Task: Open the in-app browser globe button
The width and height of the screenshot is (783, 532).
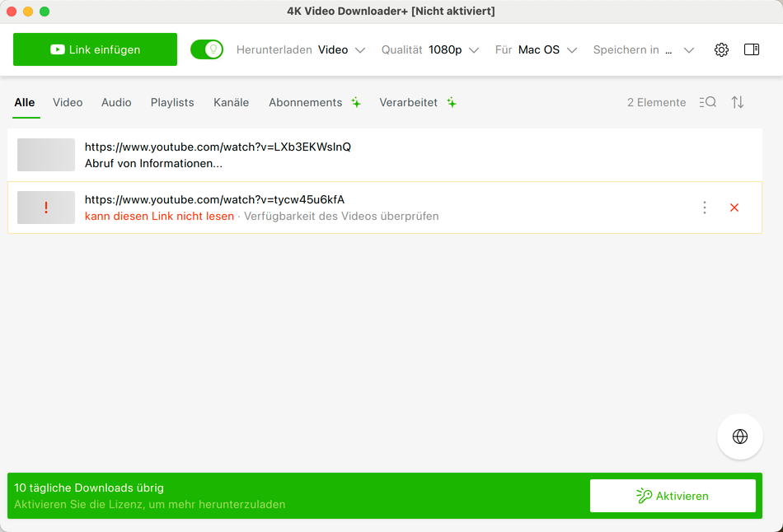Action: pyautogui.click(x=739, y=436)
